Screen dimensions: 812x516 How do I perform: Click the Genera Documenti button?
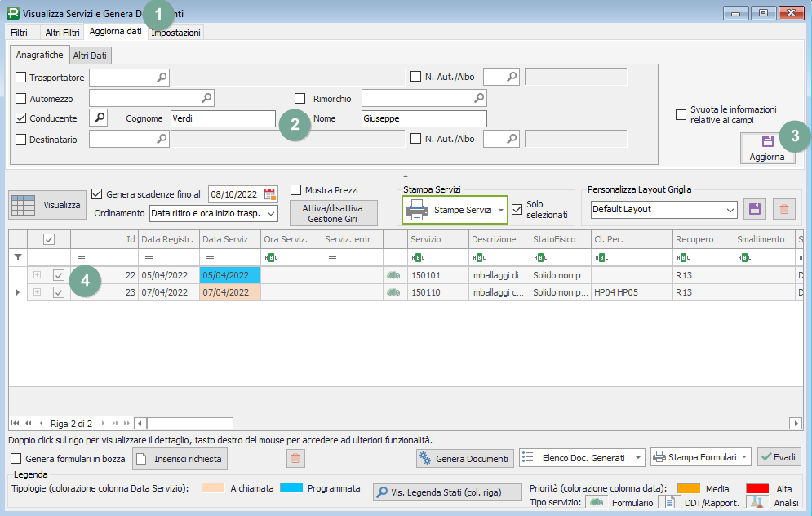465,459
